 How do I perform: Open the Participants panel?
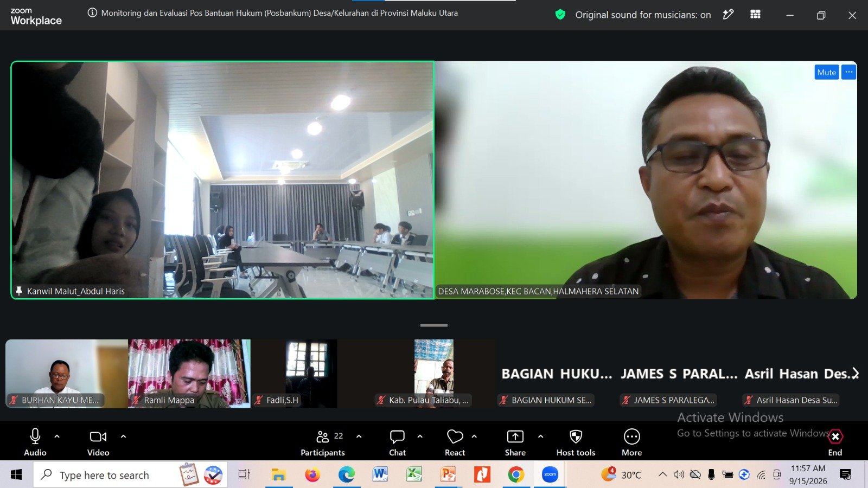(323, 442)
